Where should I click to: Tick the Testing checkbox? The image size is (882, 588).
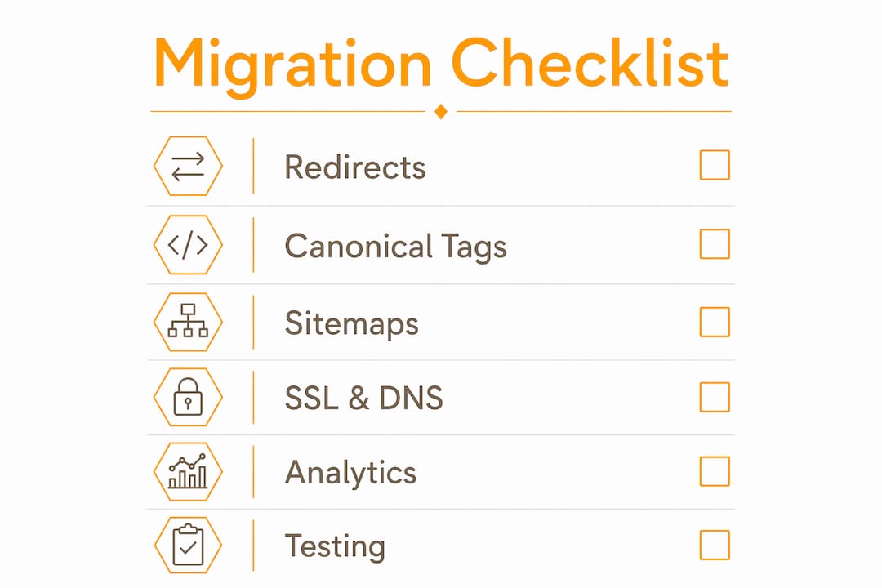point(715,546)
